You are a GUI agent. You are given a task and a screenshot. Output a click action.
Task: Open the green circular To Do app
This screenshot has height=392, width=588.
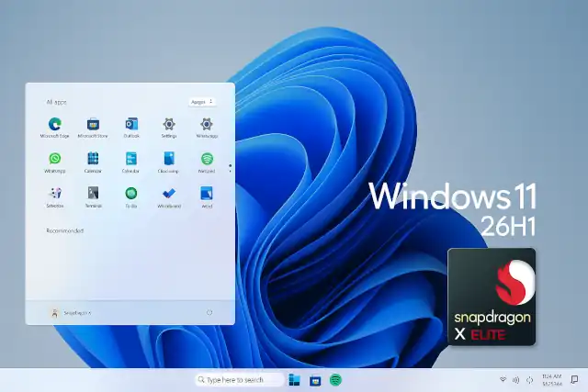130,197
